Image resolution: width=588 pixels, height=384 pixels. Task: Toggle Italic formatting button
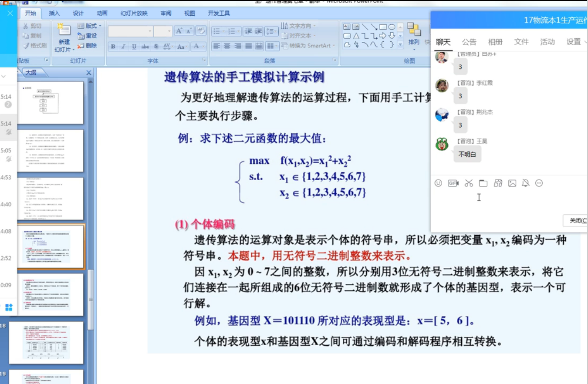(123, 47)
